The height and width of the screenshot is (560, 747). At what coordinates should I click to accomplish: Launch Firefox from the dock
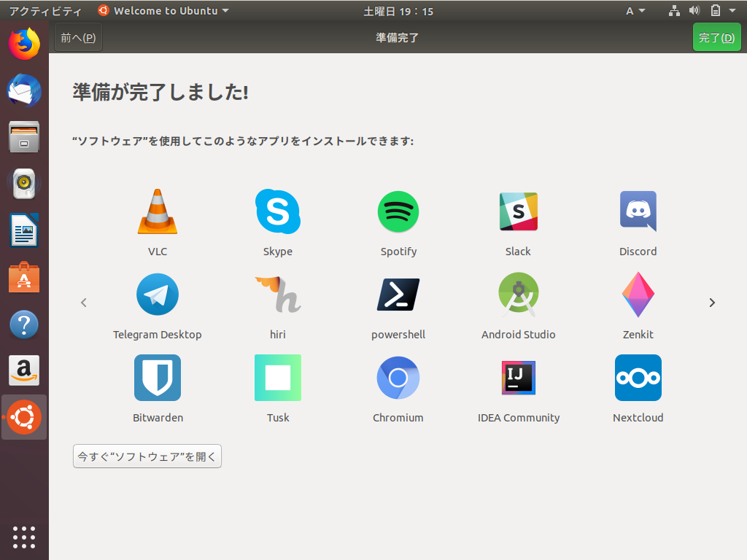tap(24, 43)
